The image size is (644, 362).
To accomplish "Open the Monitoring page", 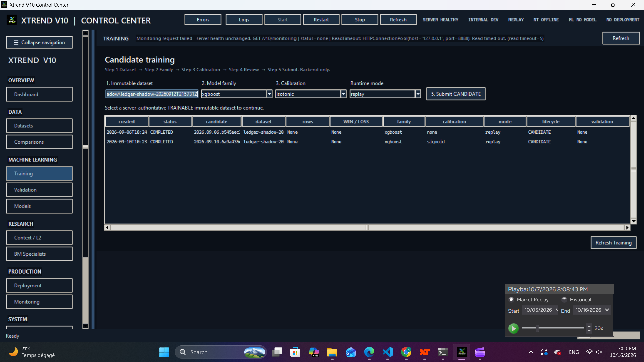I will tap(39, 302).
